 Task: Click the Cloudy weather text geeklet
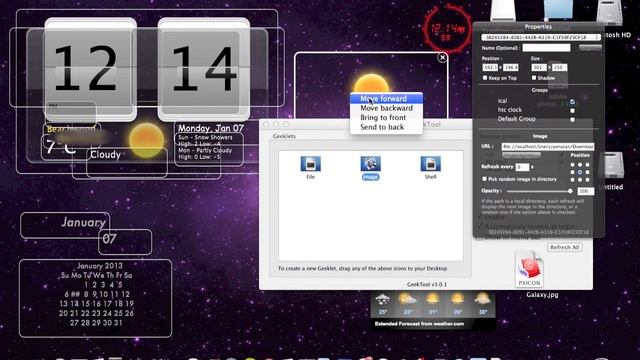pos(105,155)
